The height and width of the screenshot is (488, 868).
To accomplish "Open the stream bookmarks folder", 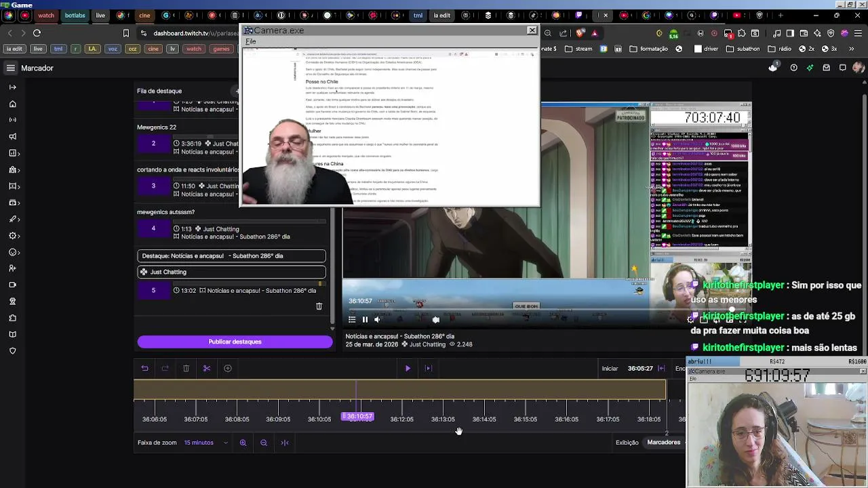I will pyautogui.click(x=578, y=49).
